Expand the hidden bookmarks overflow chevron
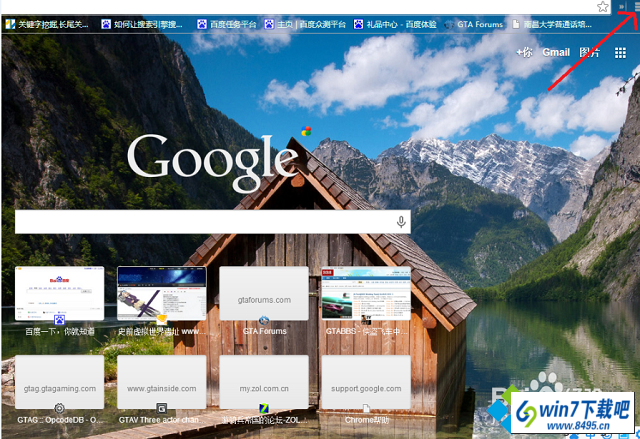This screenshot has height=439, width=640. (x=621, y=7)
